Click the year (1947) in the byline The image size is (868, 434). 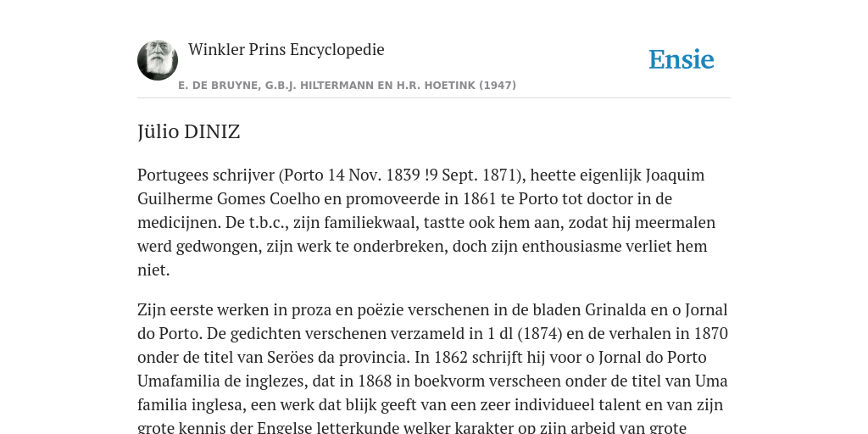coord(498,86)
